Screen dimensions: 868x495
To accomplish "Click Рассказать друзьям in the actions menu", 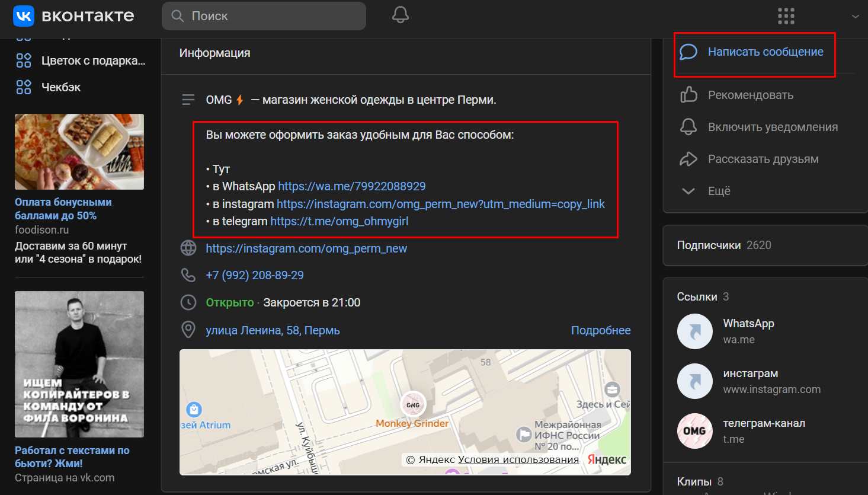I will tap(763, 159).
